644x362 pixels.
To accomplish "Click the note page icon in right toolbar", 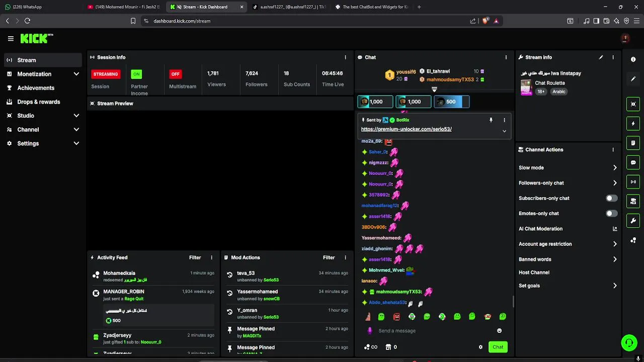I will [633, 143].
